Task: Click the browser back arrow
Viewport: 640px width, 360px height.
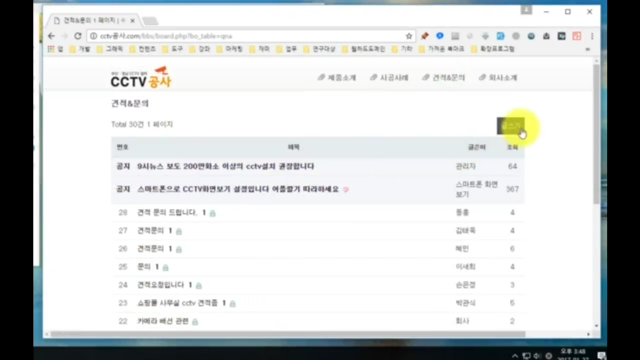Action: [51, 36]
